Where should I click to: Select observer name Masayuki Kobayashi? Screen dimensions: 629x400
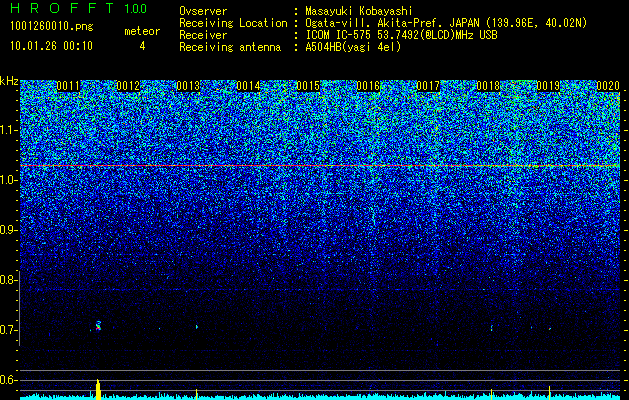(359, 11)
